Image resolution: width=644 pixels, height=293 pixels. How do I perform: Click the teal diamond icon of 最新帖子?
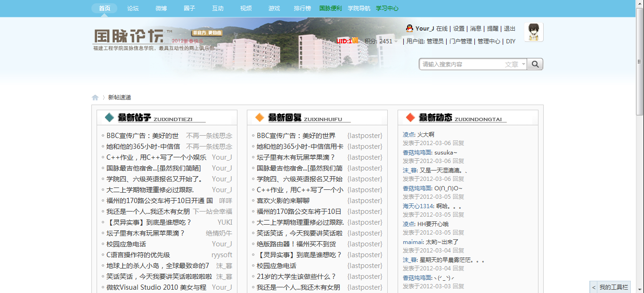(x=109, y=117)
